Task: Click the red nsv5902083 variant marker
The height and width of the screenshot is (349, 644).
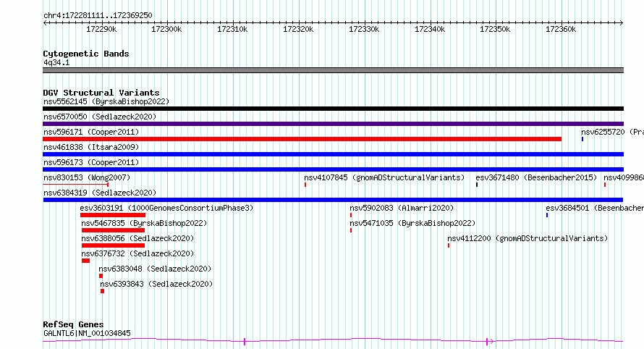Action: point(351,215)
